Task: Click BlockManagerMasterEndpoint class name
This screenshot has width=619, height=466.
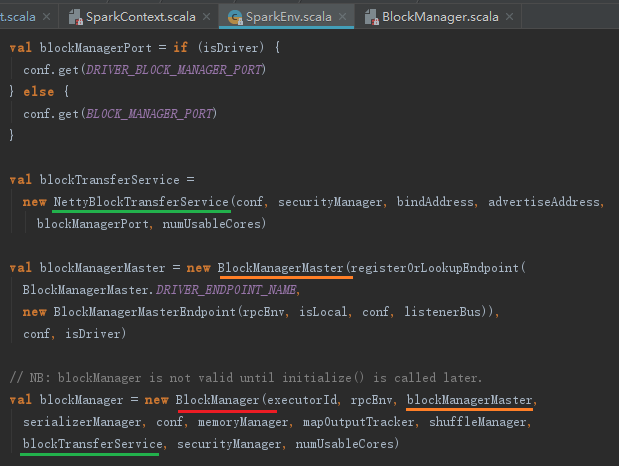Action: coord(144,312)
